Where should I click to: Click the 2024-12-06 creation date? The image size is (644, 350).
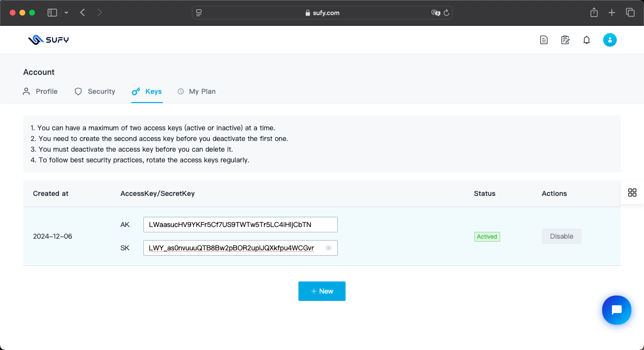point(52,236)
